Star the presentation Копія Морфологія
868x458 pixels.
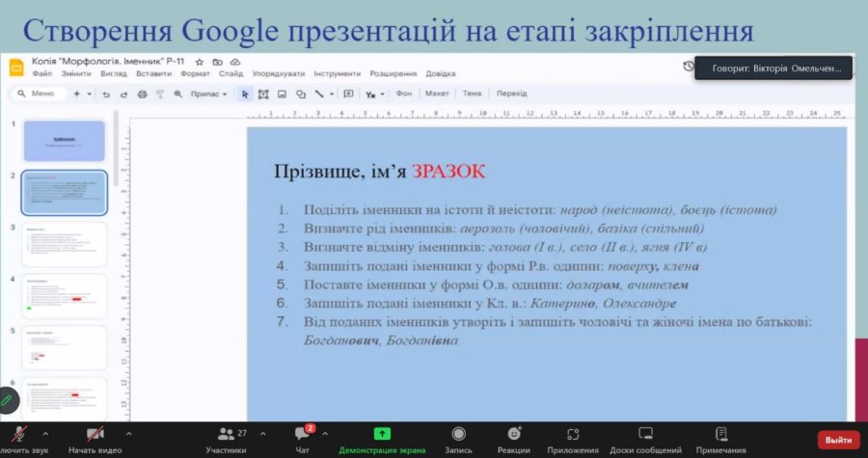coord(200,62)
